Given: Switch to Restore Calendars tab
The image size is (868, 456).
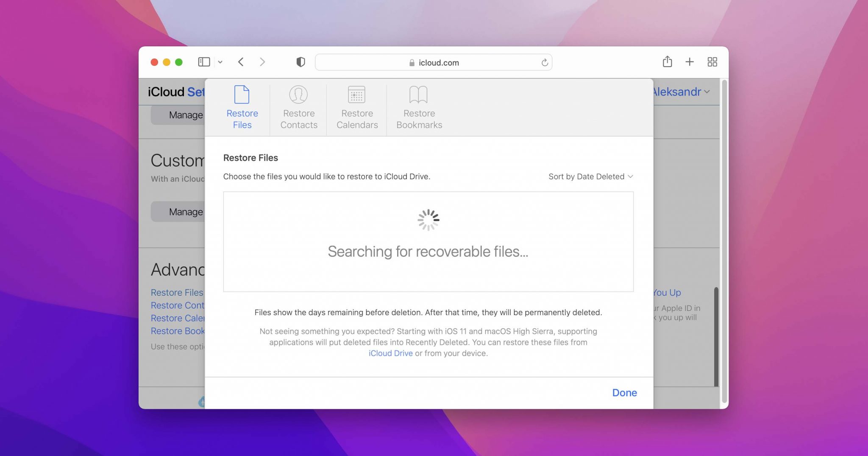Looking at the screenshot, I should [357, 107].
